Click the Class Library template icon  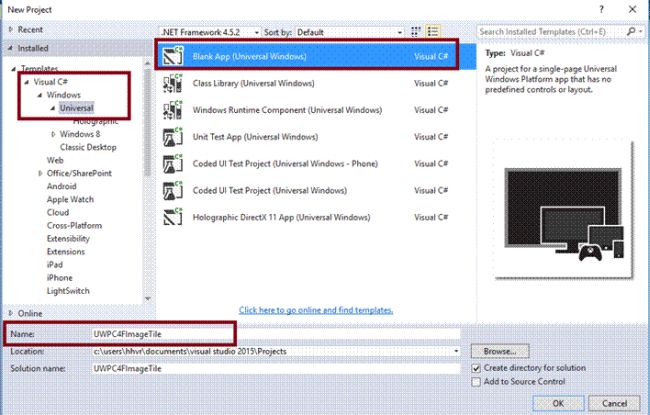173,83
